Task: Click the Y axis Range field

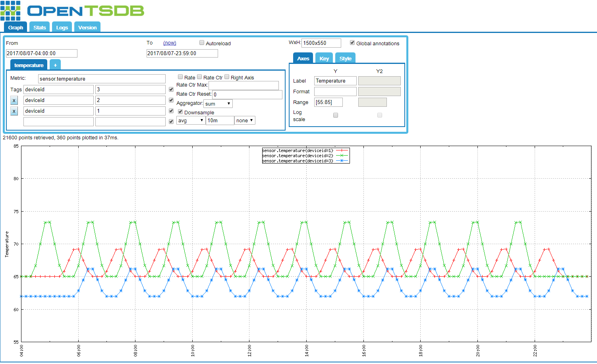Action: click(328, 102)
